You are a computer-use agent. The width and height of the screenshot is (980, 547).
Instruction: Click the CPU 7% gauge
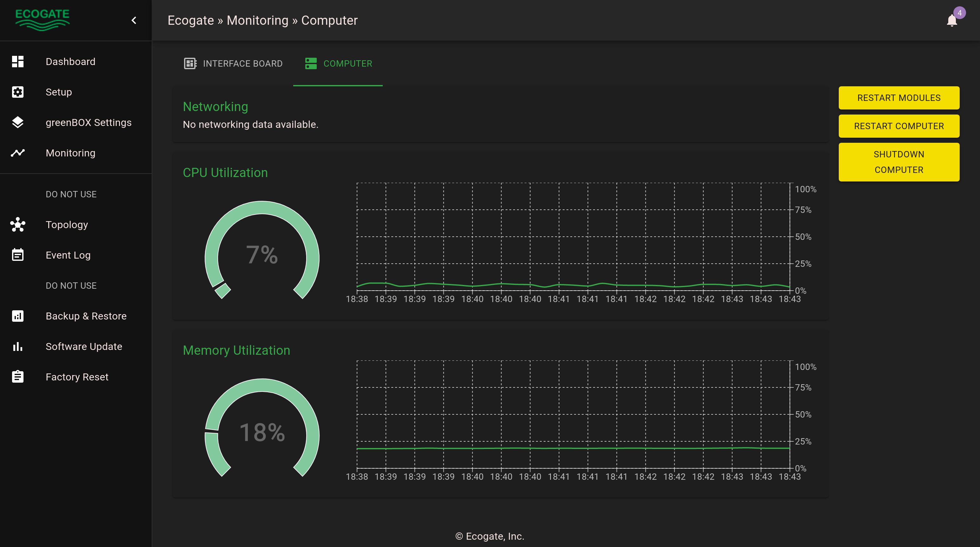(x=262, y=250)
